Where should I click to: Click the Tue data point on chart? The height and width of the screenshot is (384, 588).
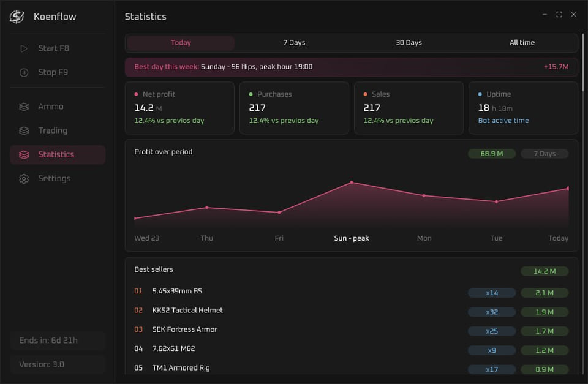coord(497,201)
